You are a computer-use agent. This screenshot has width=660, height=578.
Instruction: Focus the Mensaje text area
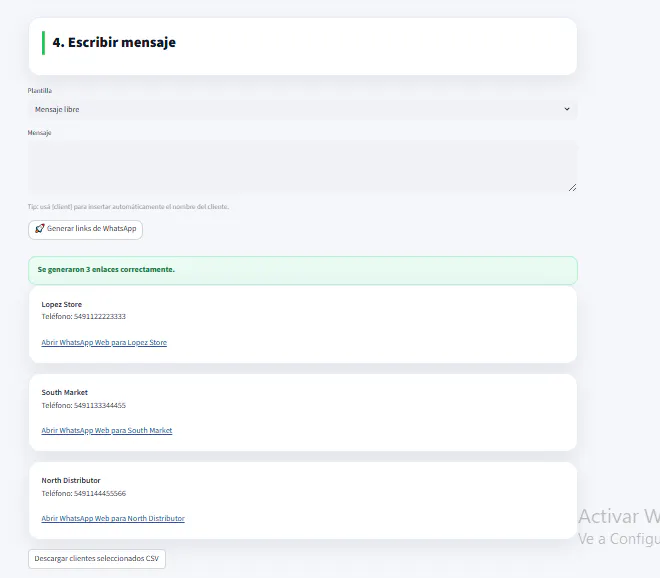click(x=302, y=167)
